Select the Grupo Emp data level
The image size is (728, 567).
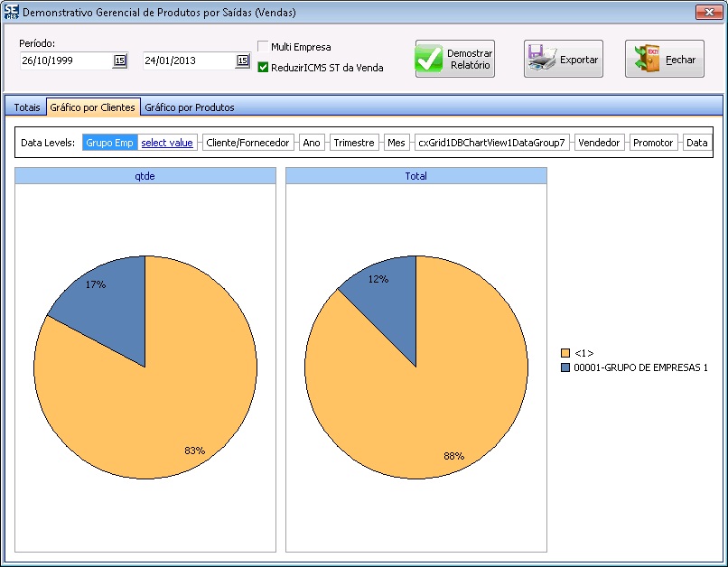point(109,143)
